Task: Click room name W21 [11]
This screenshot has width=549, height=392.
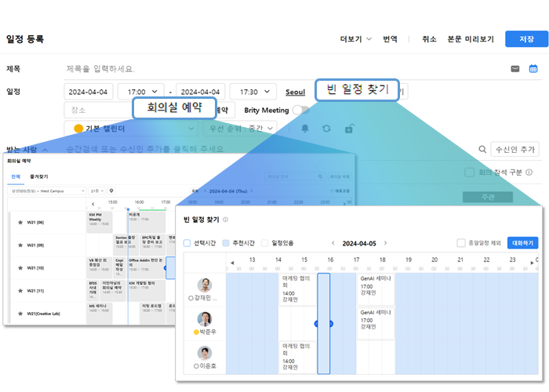Action: pyautogui.click(x=35, y=291)
